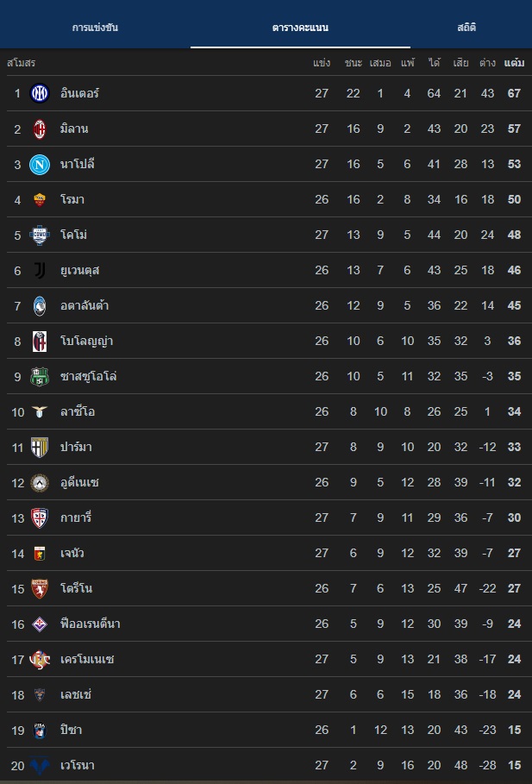Click the AC Milan club crest
The height and width of the screenshot is (784, 532).
(x=40, y=129)
